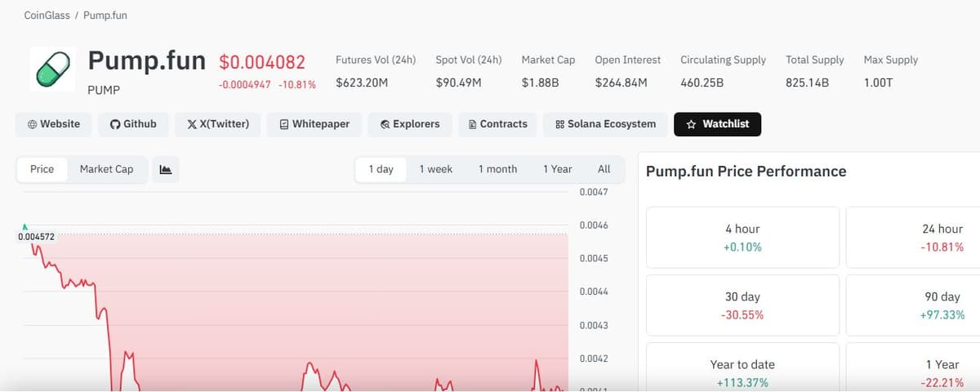Click Total Supply value 825.14B
Image resolution: width=980 pixels, height=392 pixels.
(x=807, y=82)
